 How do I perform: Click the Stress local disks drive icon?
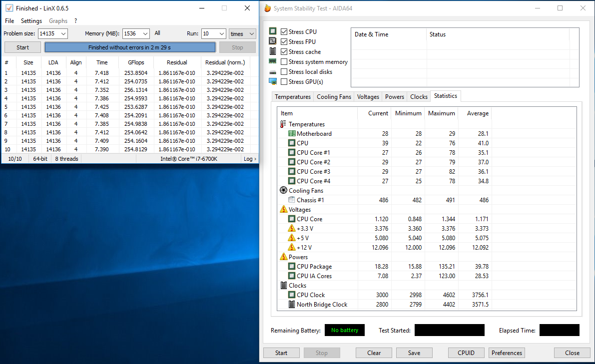pos(272,72)
